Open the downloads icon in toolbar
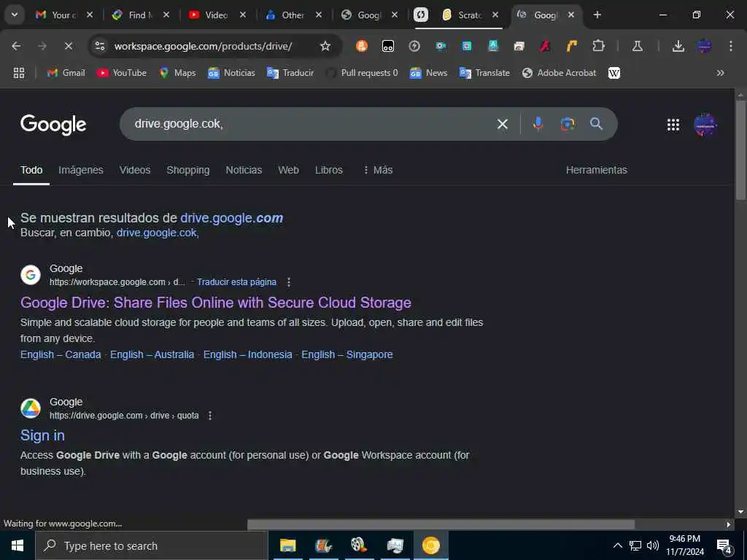 [678, 46]
